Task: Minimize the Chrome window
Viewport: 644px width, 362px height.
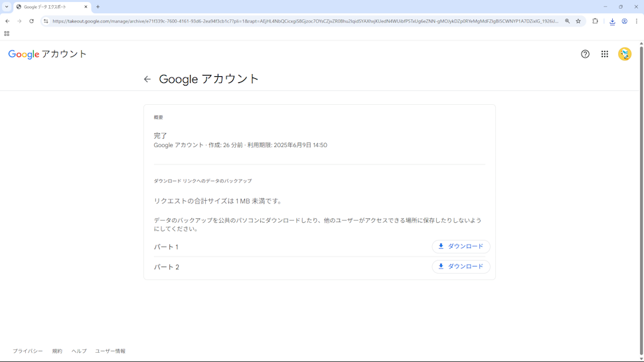Action: [x=605, y=7]
